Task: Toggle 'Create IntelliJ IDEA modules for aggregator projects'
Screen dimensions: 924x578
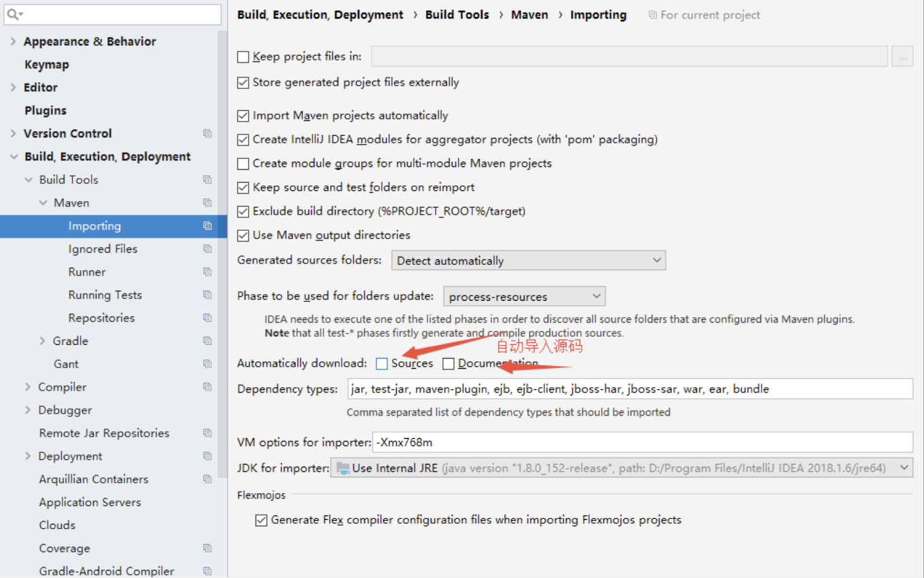Action: [x=243, y=140]
